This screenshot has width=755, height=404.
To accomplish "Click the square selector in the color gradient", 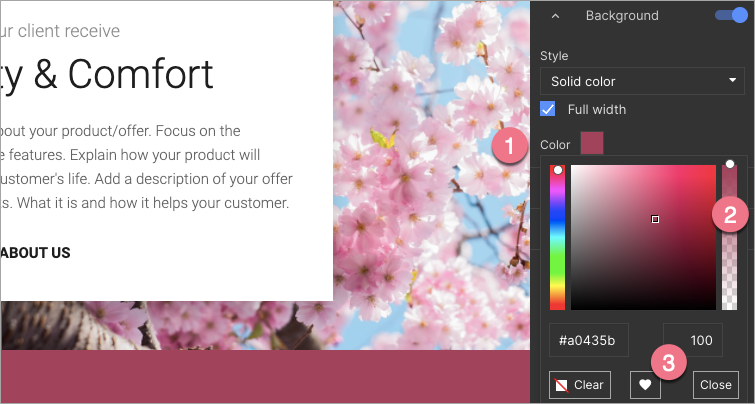I will pyautogui.click(x=655, y=219).
